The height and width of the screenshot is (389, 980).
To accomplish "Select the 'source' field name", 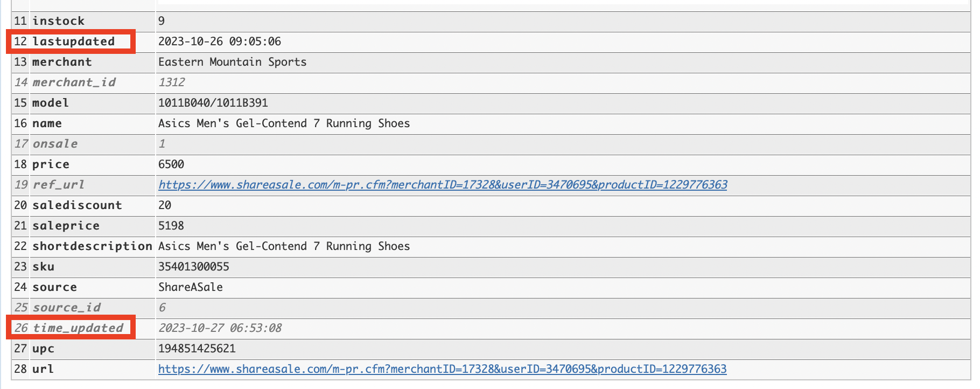I will pyautogui.click(x=54, y=287).
